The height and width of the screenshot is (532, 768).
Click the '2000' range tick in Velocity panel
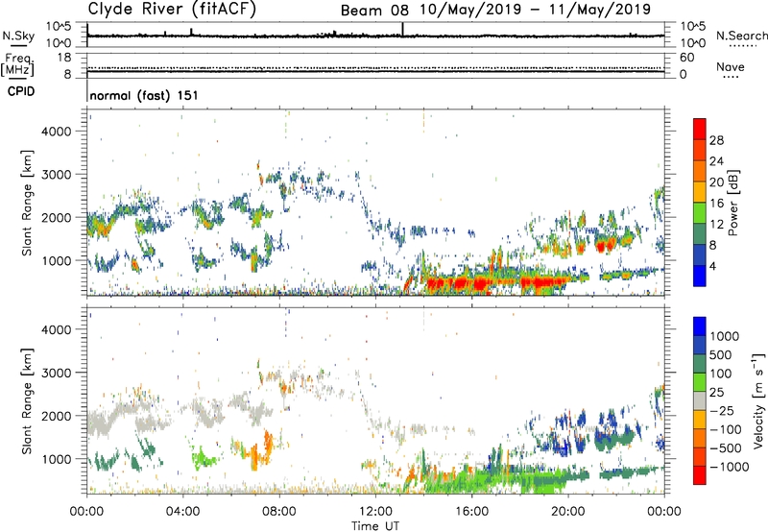(x=57, y=416)
